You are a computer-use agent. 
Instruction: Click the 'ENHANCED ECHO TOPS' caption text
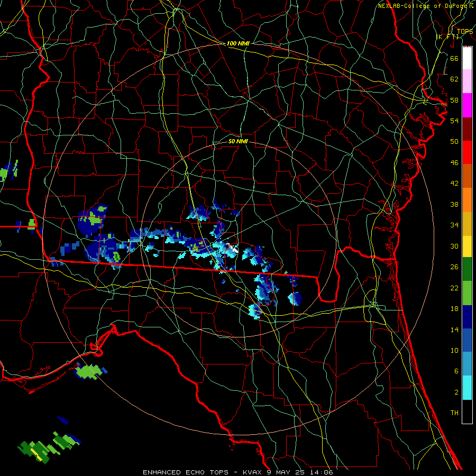tap(186, 472)
